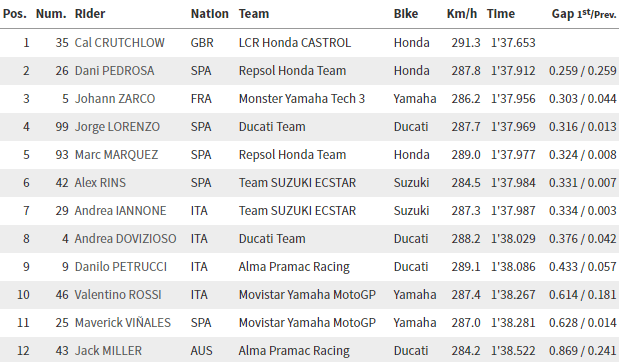Open Cal CRUTCHLOW rider name
Image resolution: width=619 pixels, height=362 pixels.
(x=120, y=43)
